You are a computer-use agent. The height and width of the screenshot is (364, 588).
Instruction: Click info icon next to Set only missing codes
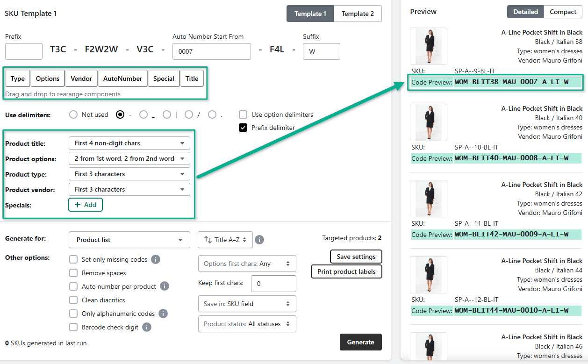click(156, 259)
